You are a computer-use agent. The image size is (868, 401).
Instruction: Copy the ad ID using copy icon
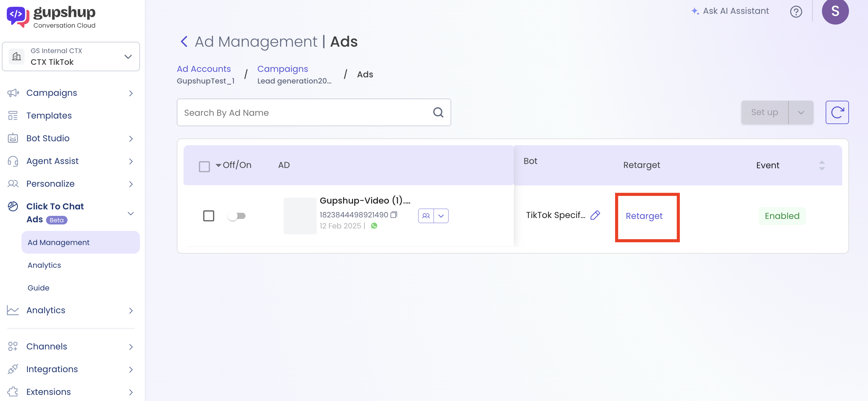(x=393, y=215)
